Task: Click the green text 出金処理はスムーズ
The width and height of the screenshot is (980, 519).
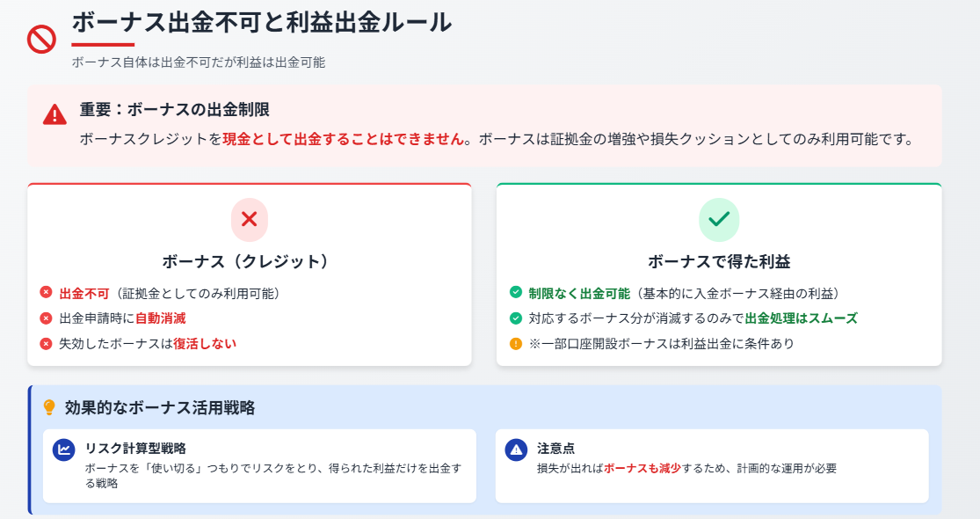Action: (x=802, y=318)
